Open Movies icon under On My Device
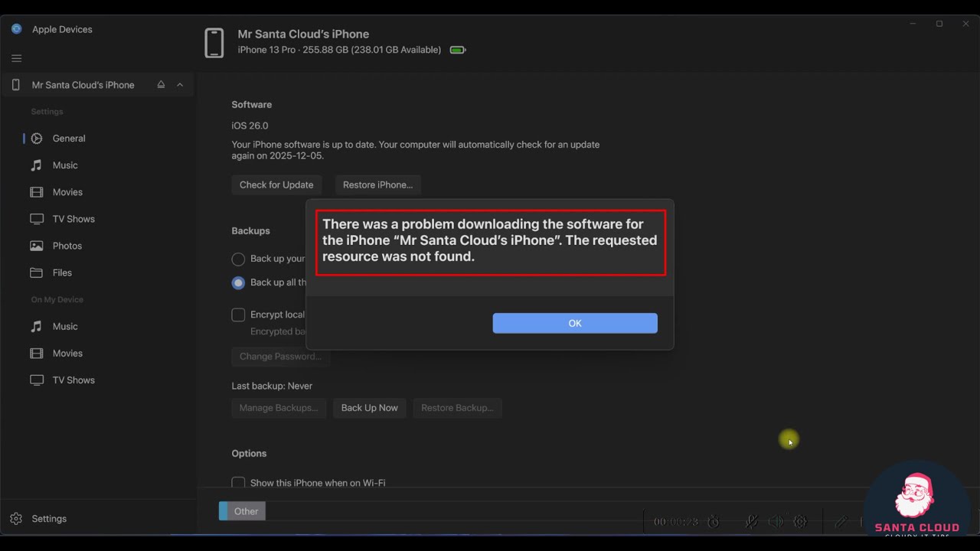The image size is (980, 551). 36,354
